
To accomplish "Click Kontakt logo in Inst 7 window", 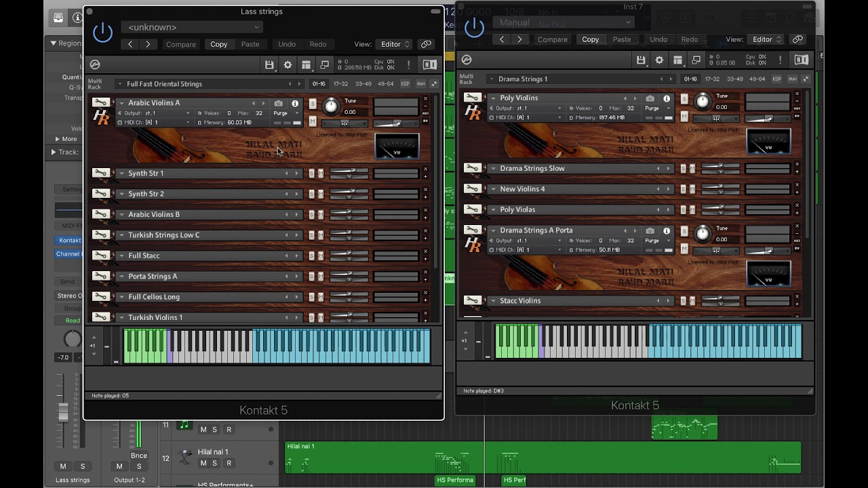I will click(x=467, y=60).
